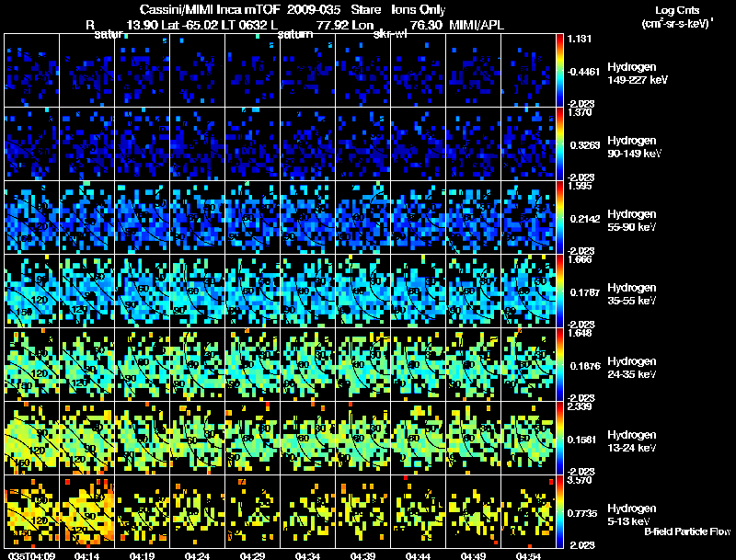Screen dimensions: 736x560
Task: Click the color bar for 24-35 keV row
Action: tap(559, 365)
